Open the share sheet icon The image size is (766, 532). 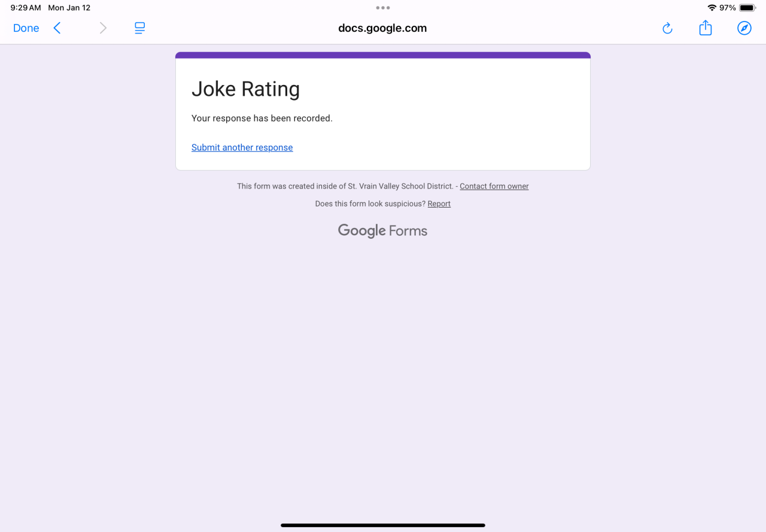coord(706,28)
